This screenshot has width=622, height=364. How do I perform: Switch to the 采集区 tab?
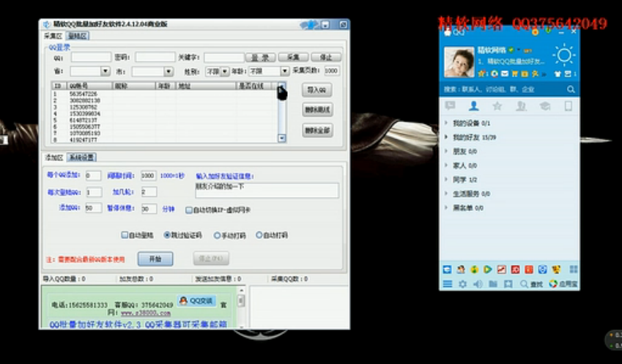53,36
